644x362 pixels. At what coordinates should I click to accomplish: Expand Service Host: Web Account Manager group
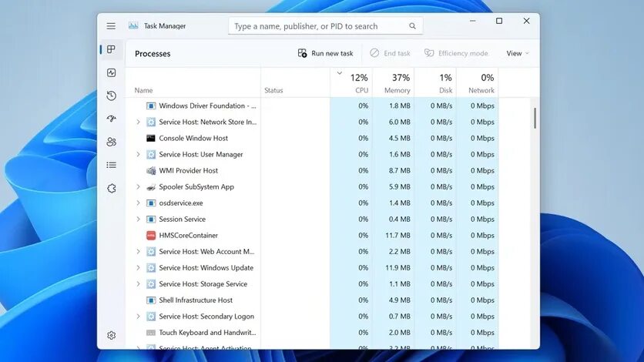[x=138, y=252]
